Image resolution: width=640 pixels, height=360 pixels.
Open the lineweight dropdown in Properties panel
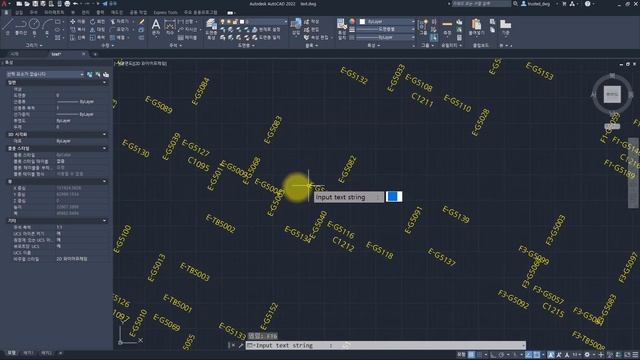coord(385,29)
